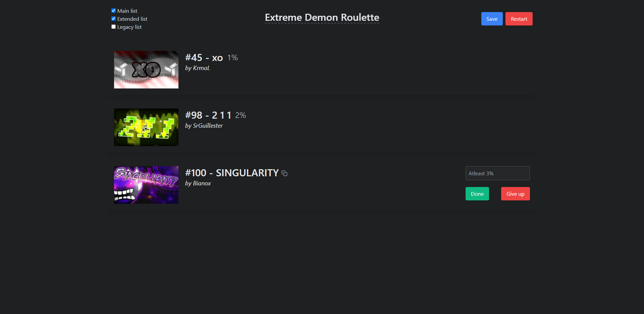Image resolution: width=644 pixels, height=314 pixels.
Task: Click the #98 - 2 1 1 title
Action: point(208,115)
